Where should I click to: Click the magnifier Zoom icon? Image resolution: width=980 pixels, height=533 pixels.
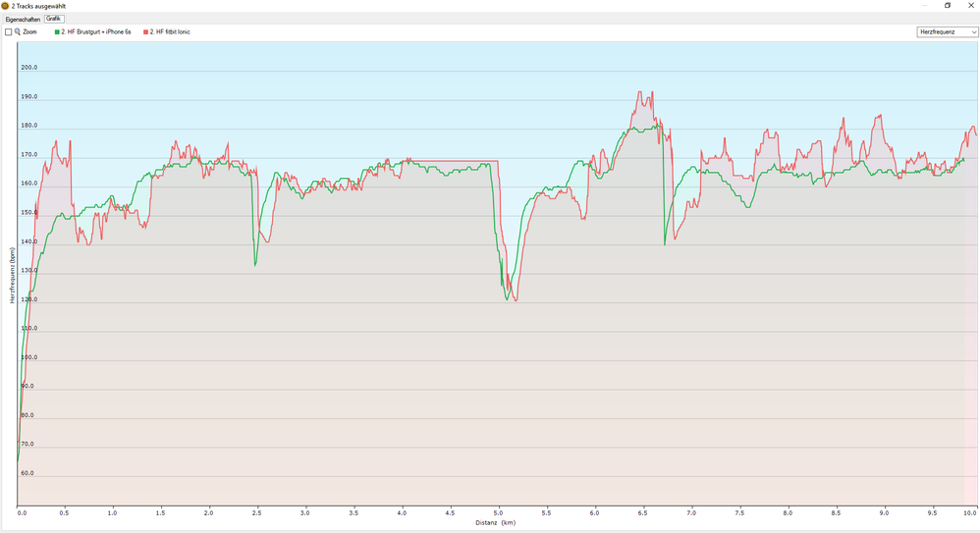tap(18, 32)
